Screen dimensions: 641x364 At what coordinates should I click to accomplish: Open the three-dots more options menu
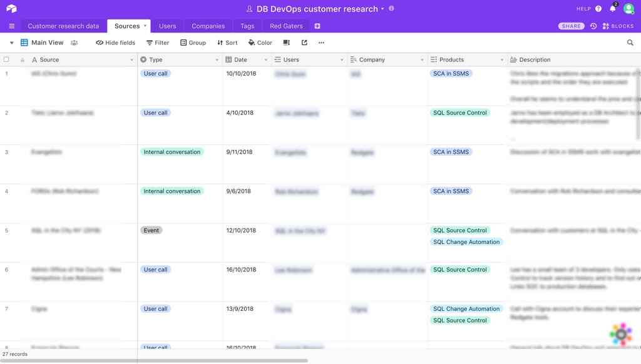(321, 43)
